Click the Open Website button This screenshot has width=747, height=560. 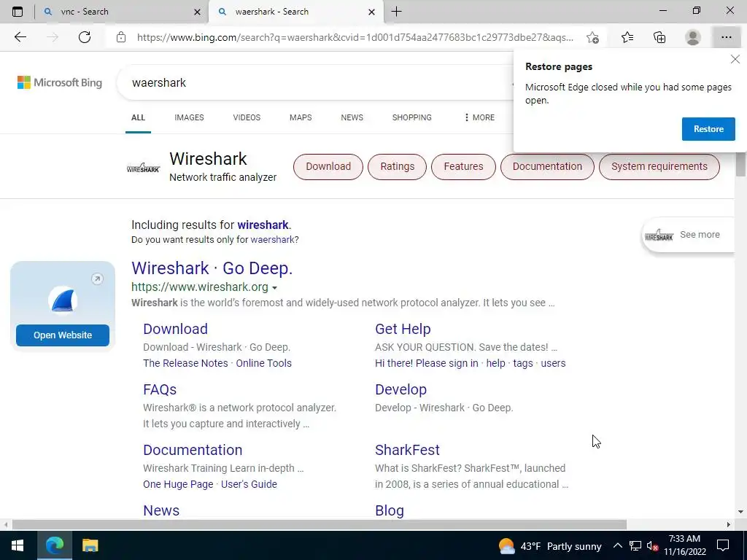[63, 335]
